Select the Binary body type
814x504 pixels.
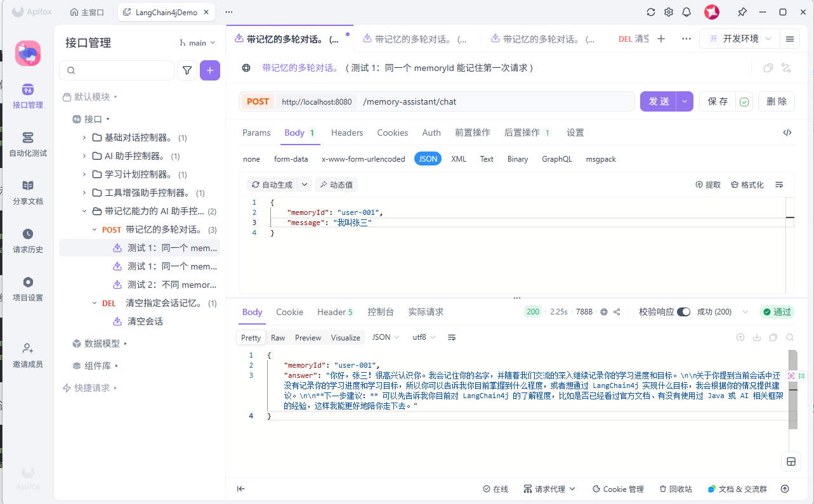click(518, 159)
